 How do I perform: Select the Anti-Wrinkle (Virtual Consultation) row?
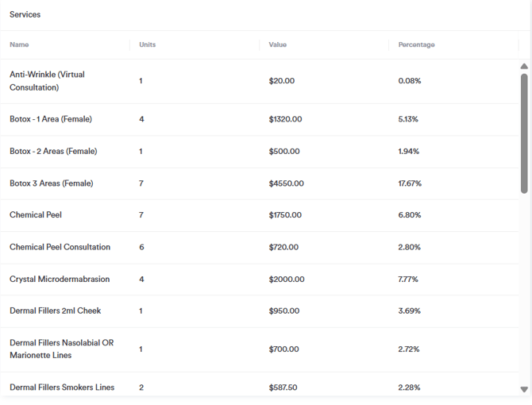(47, 81)
